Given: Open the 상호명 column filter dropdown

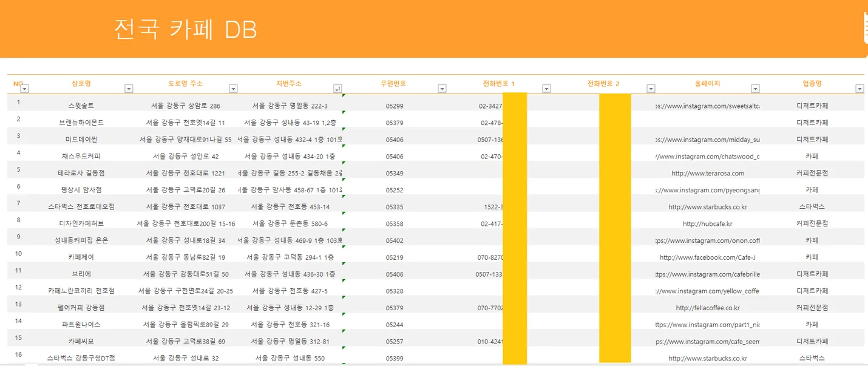Looking at the screenshot, I should (x=129, y=88).
